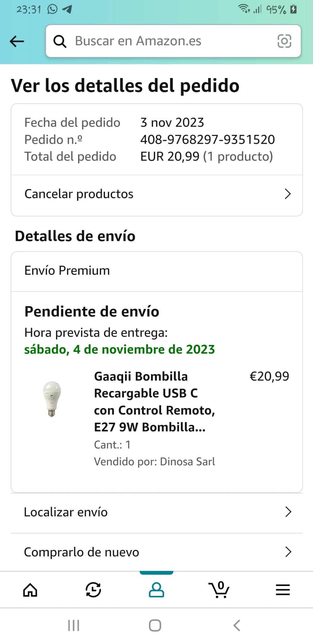This screenshot has height=644, width=313.
Task: Open the account profile tab
Action: pos(156,590)
